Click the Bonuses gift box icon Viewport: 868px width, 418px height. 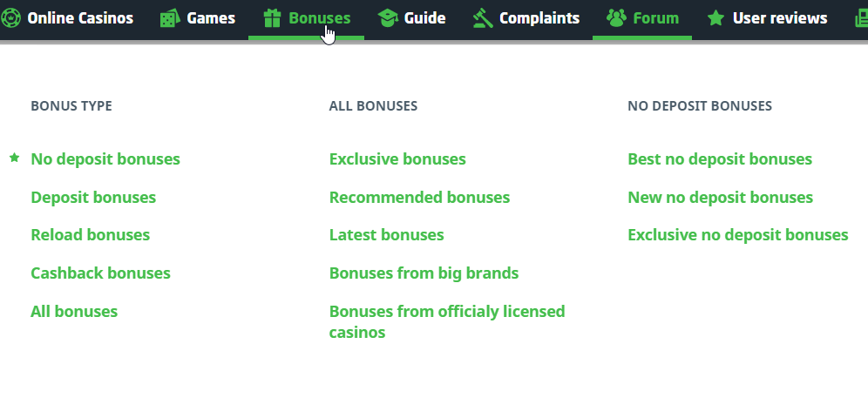pyautogui.click(x=272, y=18)
